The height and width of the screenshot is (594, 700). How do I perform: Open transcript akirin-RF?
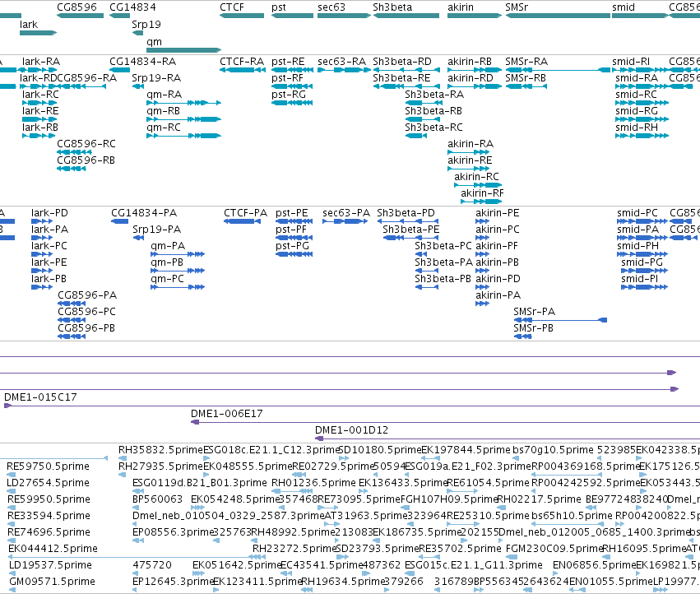pyautogui.click(x=482, y=193)
